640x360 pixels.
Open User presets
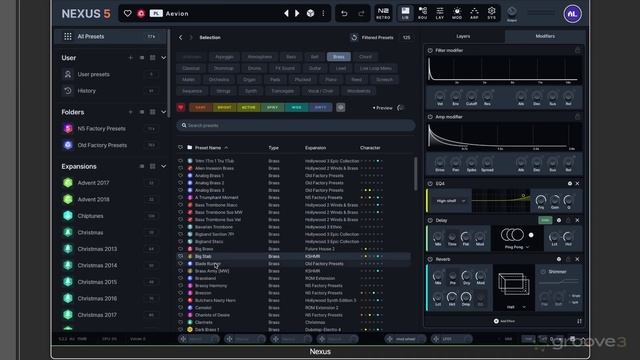pos(93,74)
